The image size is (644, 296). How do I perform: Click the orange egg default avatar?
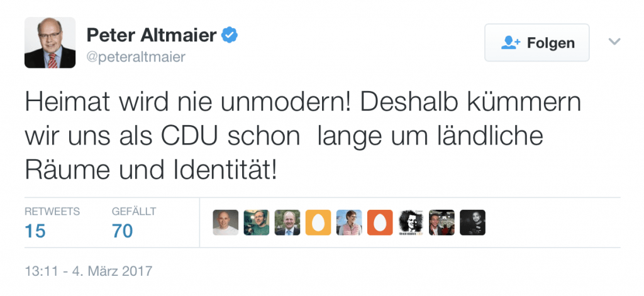click(380, 222)
